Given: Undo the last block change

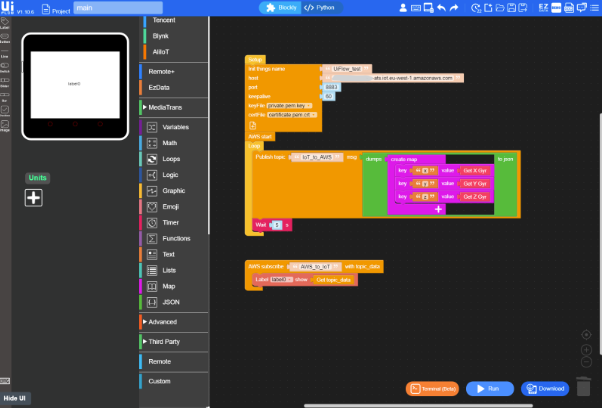Looking at the screenshot, I should [442, 8].
